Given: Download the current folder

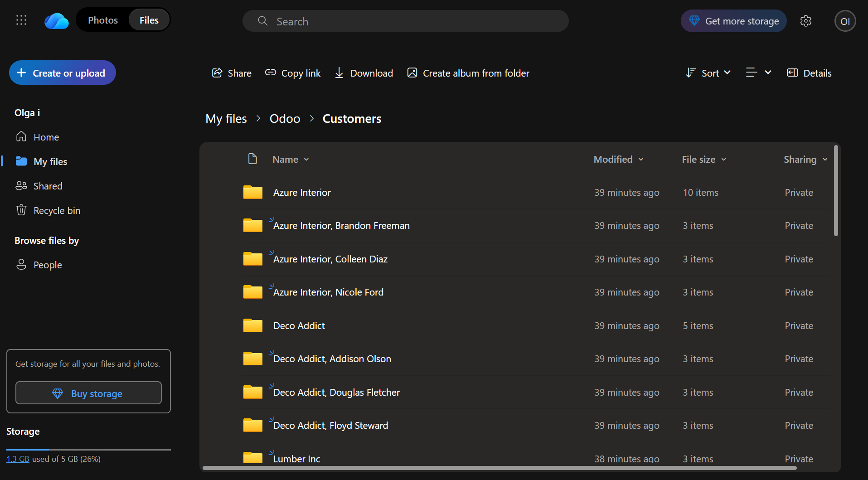Looking at the screenshot, I should tap(364, 73).
